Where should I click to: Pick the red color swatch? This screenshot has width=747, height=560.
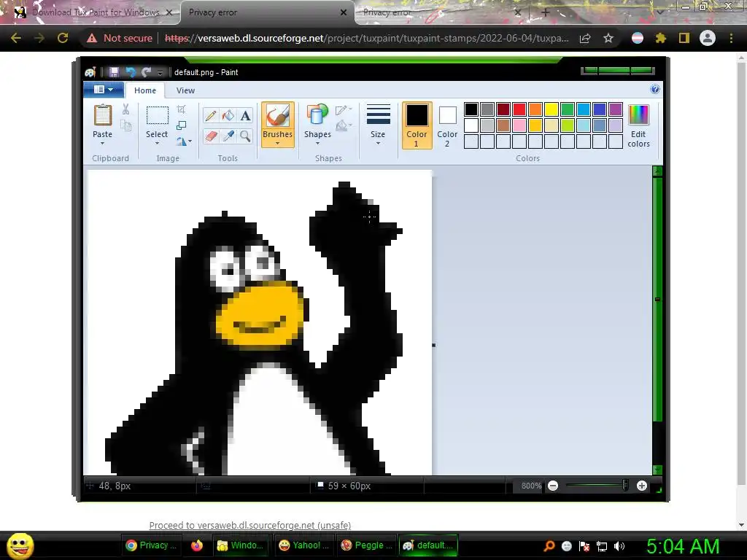coord(519,109)
